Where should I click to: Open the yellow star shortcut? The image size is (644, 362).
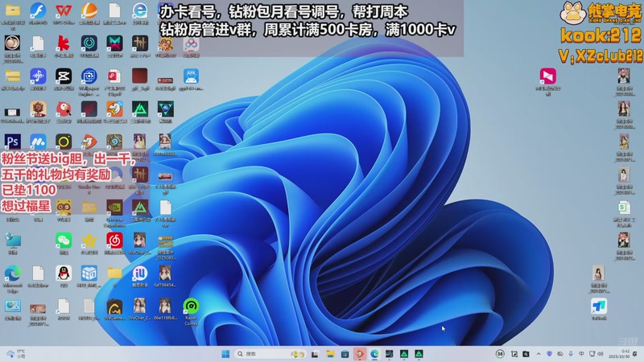pyautogui.click(x=89, y=241)
